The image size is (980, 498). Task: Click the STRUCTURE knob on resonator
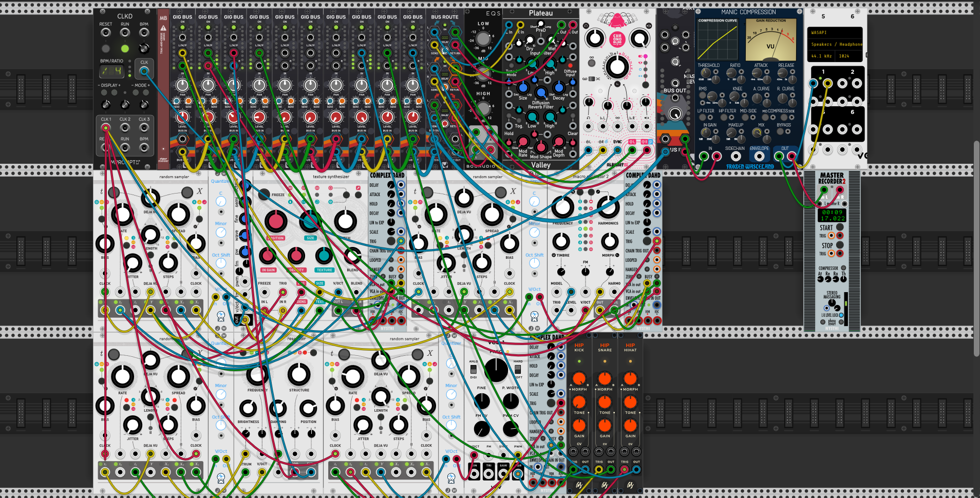299,375
